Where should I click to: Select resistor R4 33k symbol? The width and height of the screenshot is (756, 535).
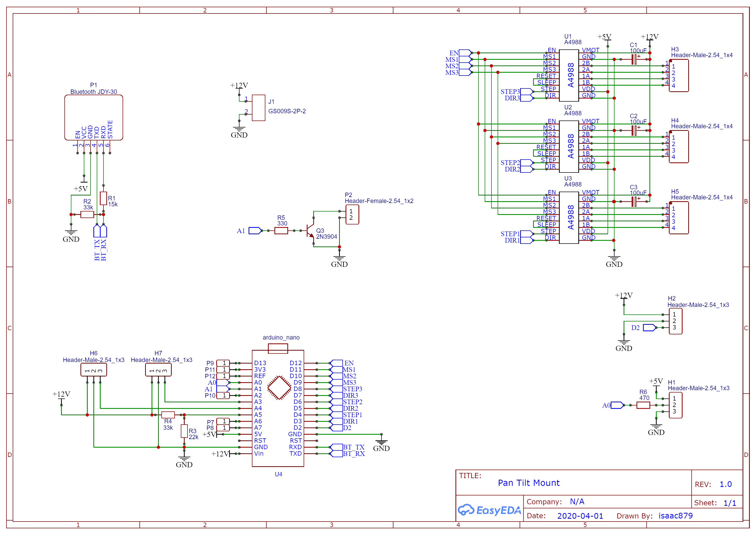pos(168,415)
